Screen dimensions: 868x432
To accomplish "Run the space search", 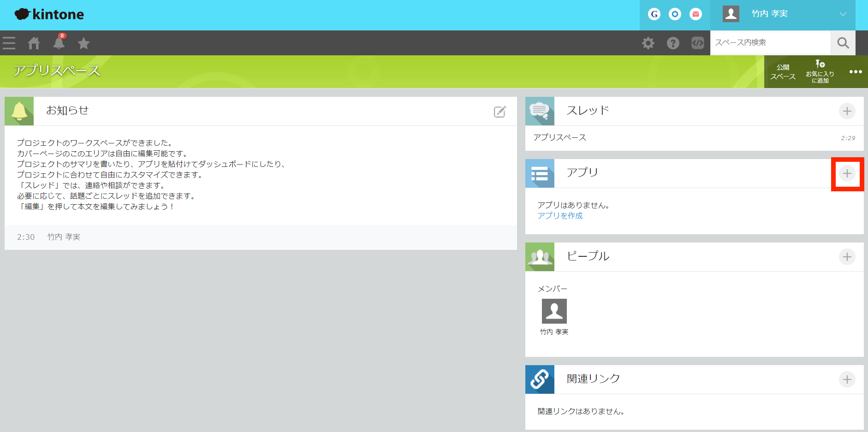I will [843, 43].
